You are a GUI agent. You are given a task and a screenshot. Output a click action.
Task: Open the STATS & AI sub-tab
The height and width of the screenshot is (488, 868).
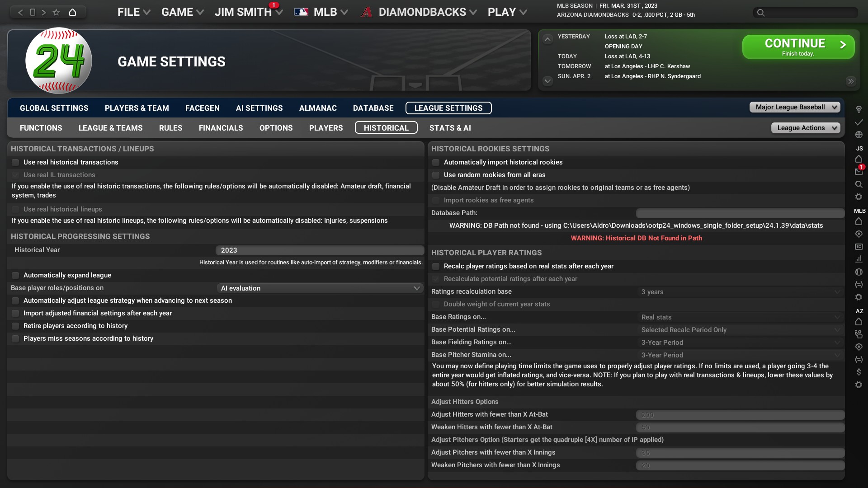tap(450, 128)
